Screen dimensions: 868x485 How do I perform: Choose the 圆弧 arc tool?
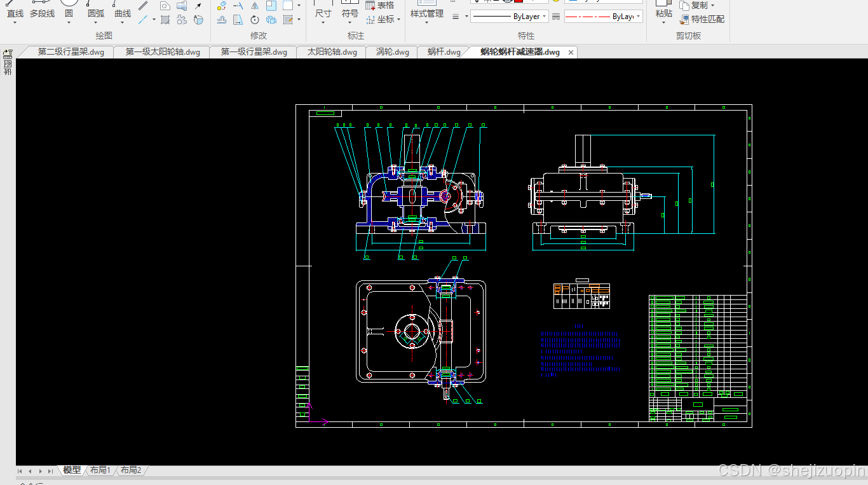(x=96, y=11)
